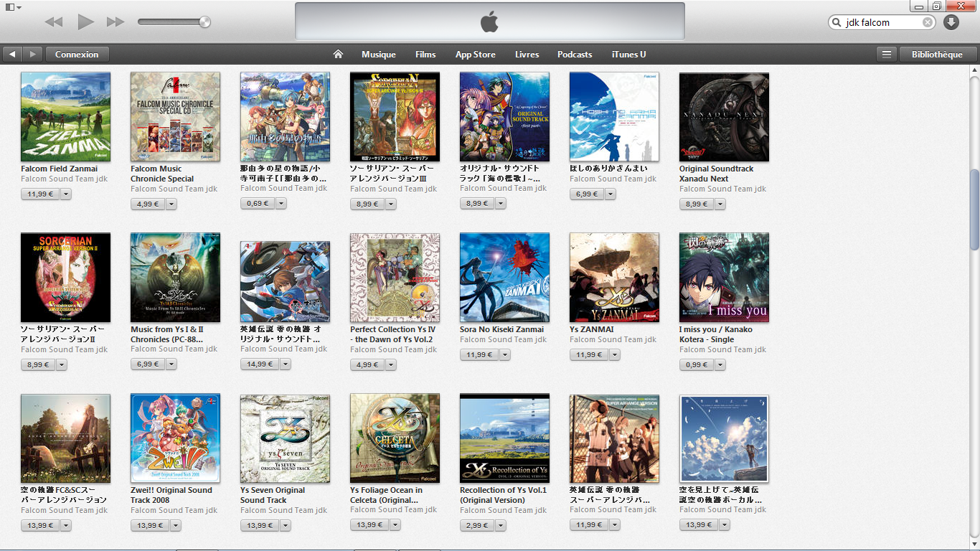Click the Bibliothèque button
Image resolution: width=980 pixels, height=551 pixels.
pos(937,55)
